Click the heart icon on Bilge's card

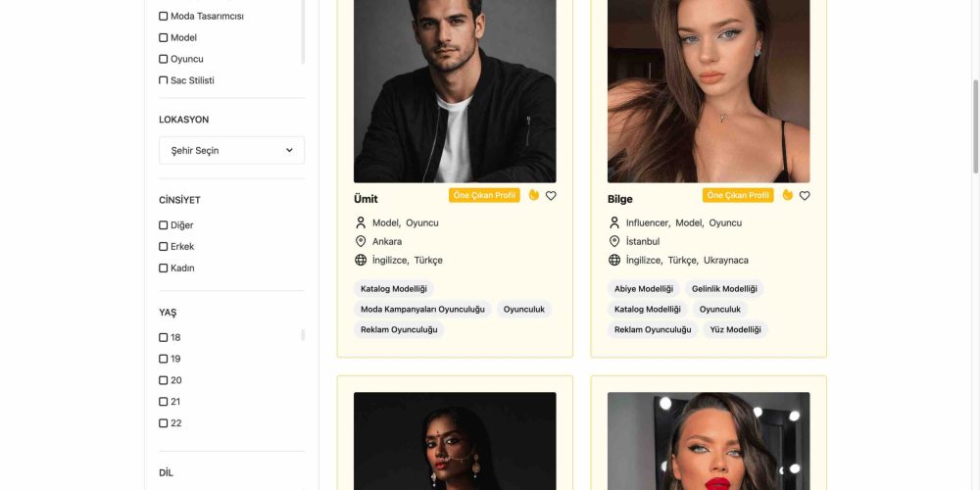tap(805, 196)
